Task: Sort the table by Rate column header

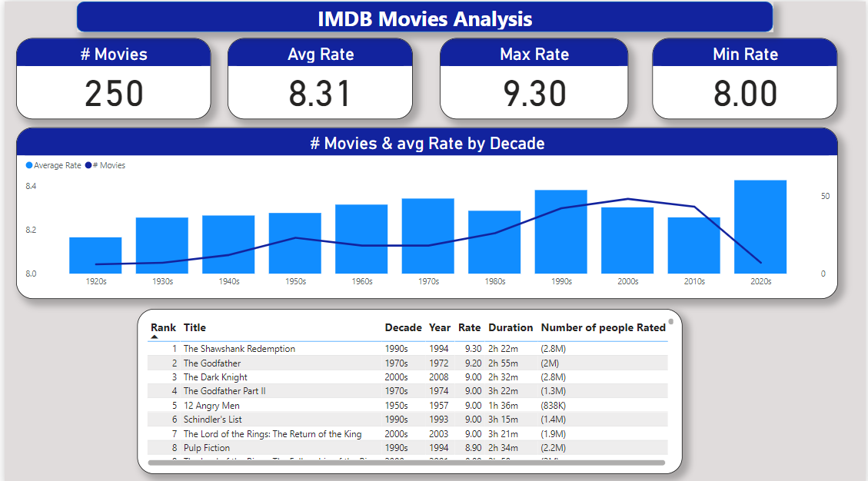Action: point(469,327)
